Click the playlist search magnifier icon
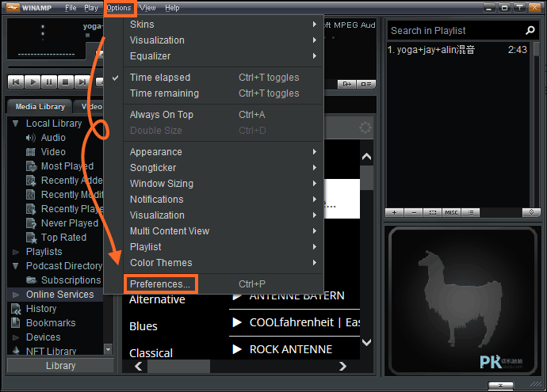 (x=530, y=31)
